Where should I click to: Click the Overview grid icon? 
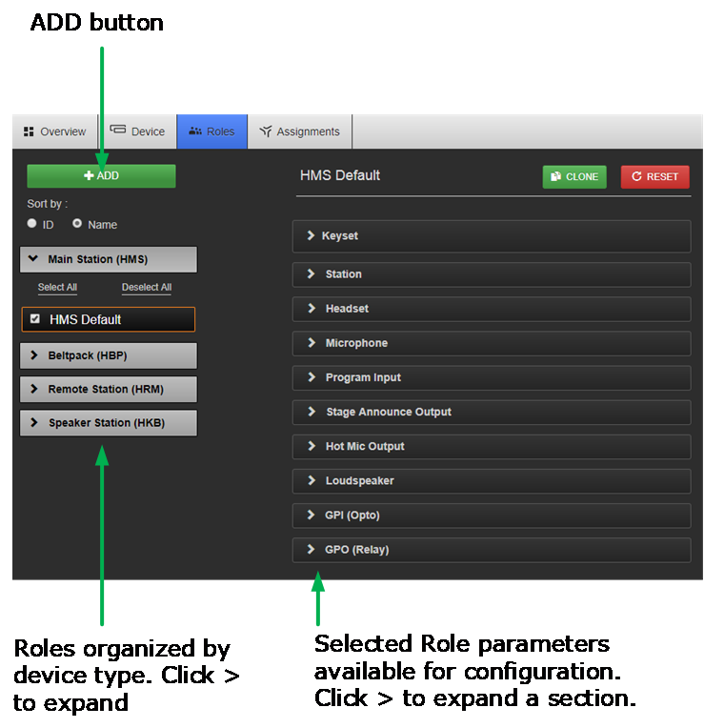click(29, 131)
